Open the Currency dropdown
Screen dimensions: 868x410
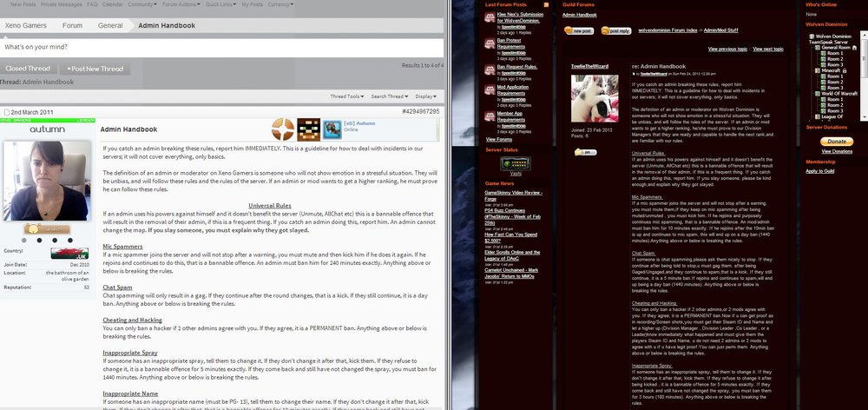[280, 4]
